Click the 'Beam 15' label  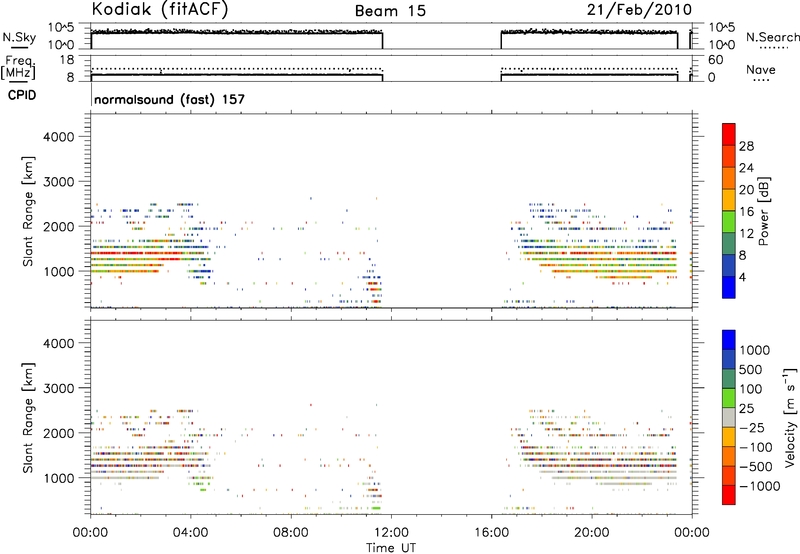[x=390, y=11]
